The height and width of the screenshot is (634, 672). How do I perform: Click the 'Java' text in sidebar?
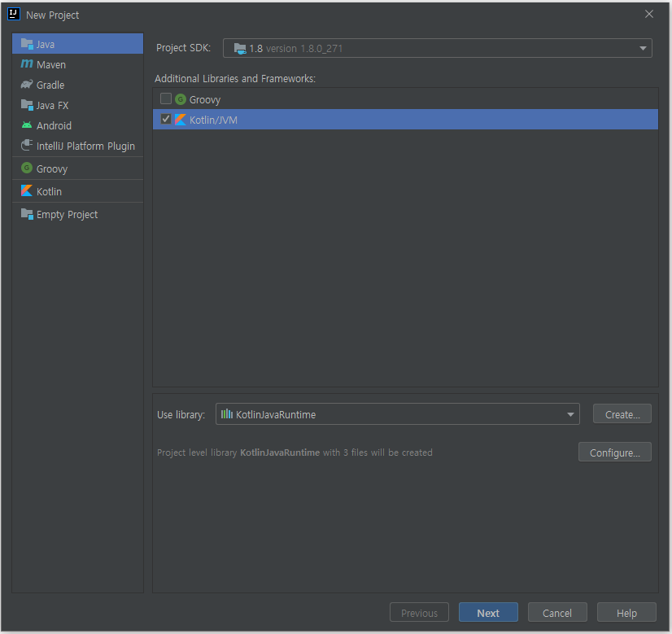tap(45, 44)
